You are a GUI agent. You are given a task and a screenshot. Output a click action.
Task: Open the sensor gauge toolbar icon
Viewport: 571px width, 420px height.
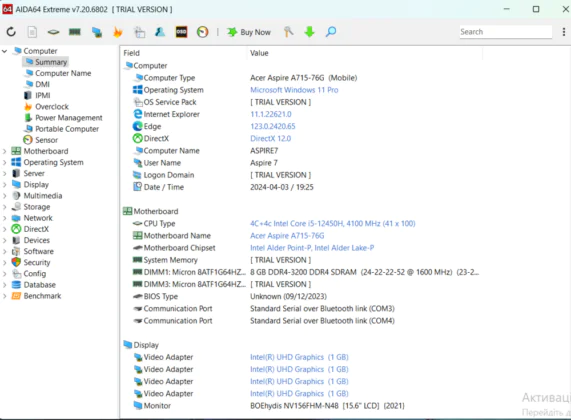(202, 32)
